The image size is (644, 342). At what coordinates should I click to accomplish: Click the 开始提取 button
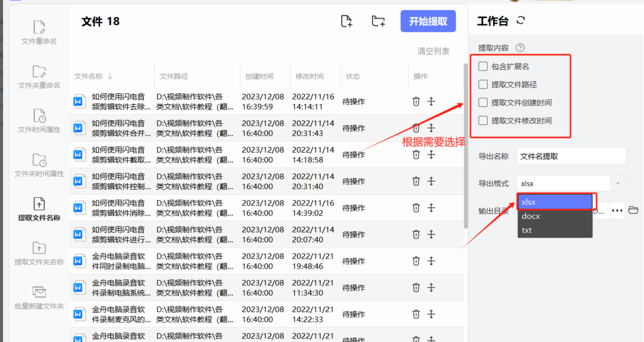coord(428,21)
